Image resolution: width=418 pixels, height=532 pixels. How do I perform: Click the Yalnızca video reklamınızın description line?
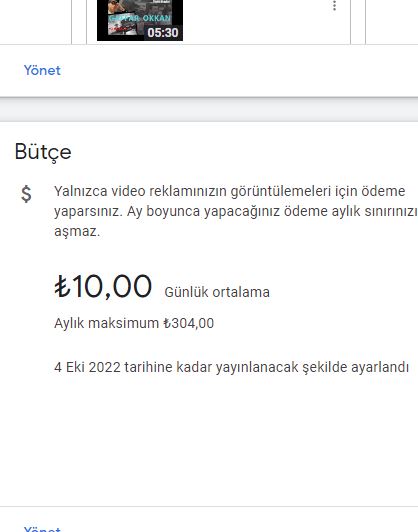click(x=230, y=191)
